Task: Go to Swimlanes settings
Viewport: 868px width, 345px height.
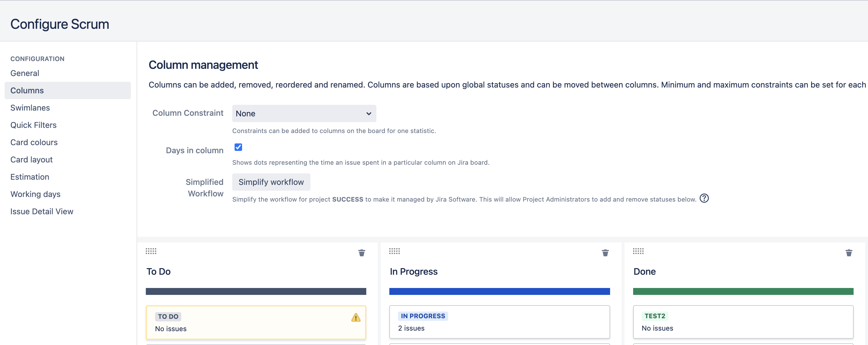Action: tap(30, 108)
